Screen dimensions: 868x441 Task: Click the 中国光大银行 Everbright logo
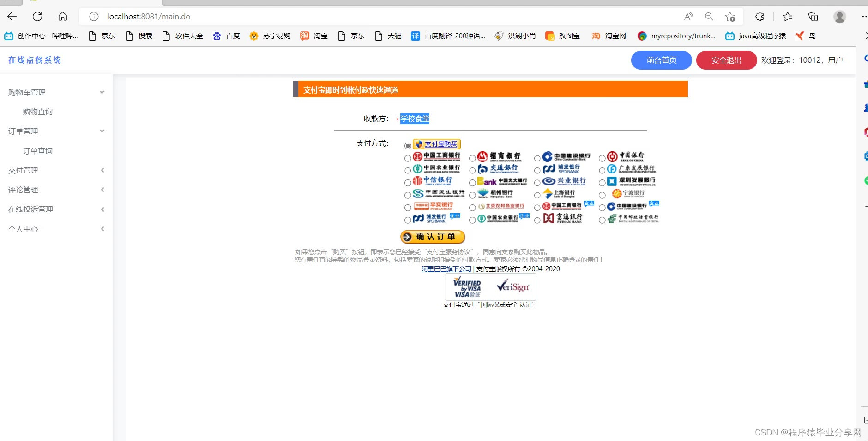coord(502,181)
